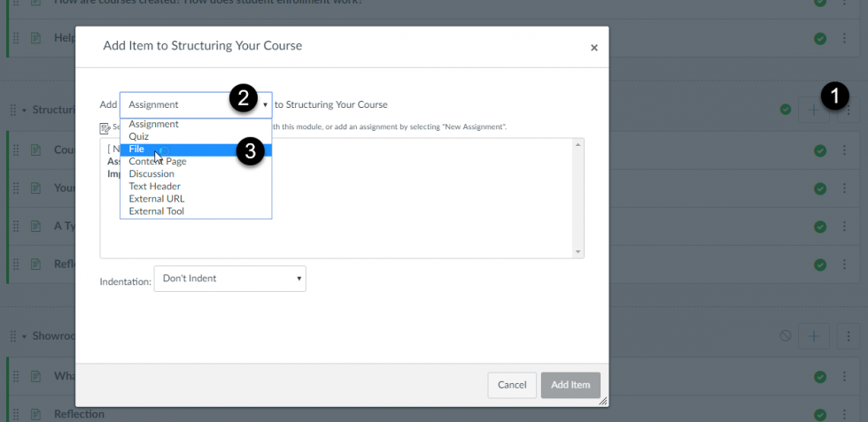Choose File from the dropdown list

click(196, 149)
